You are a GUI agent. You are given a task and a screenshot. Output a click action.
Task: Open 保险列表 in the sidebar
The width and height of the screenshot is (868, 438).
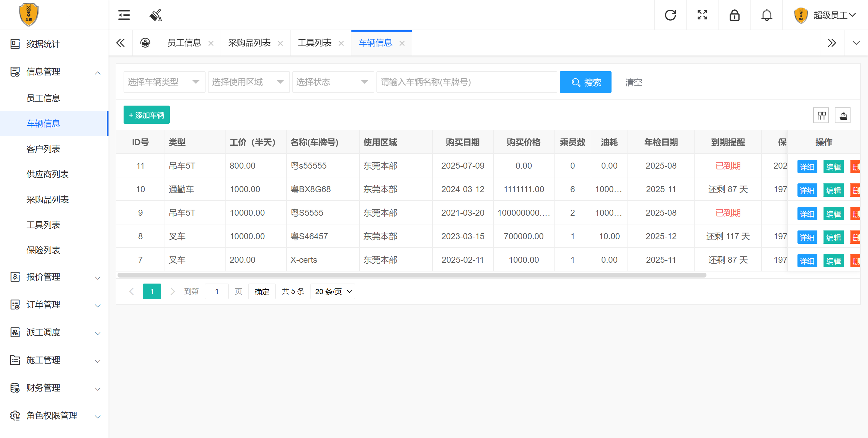coord(43,250)
